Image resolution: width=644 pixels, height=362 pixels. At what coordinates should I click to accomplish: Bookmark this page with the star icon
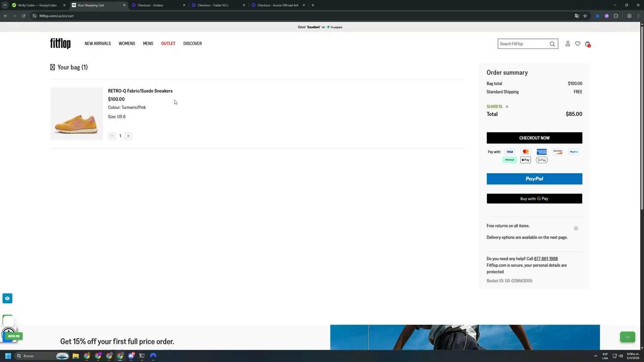click(x=585, y=16)
